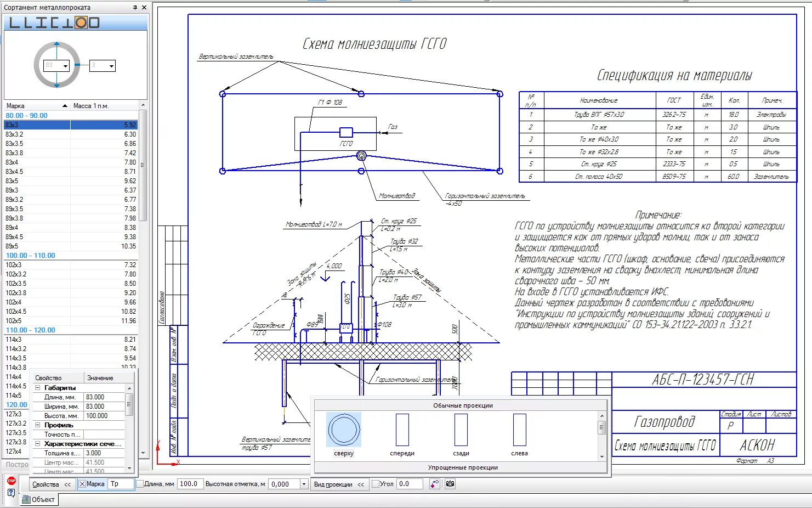This screenshot has width=812, height=508.
Task: Click scroll-down arrow of profile list
Action: (x=143, y=453)
